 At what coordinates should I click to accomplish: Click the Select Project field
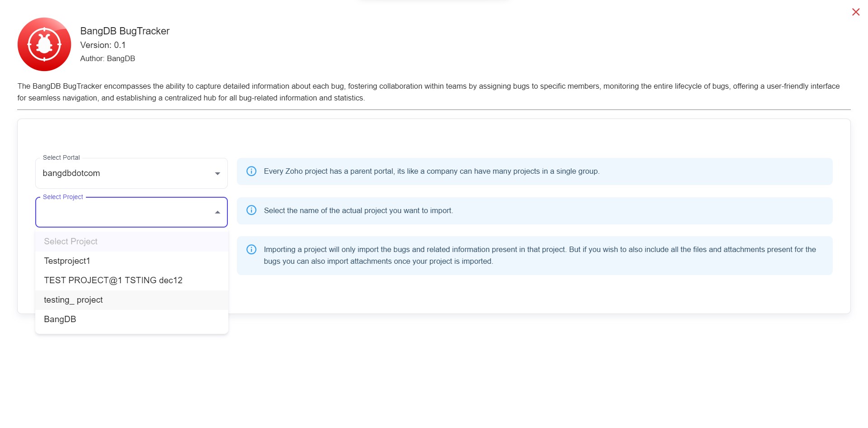(132, 212)
